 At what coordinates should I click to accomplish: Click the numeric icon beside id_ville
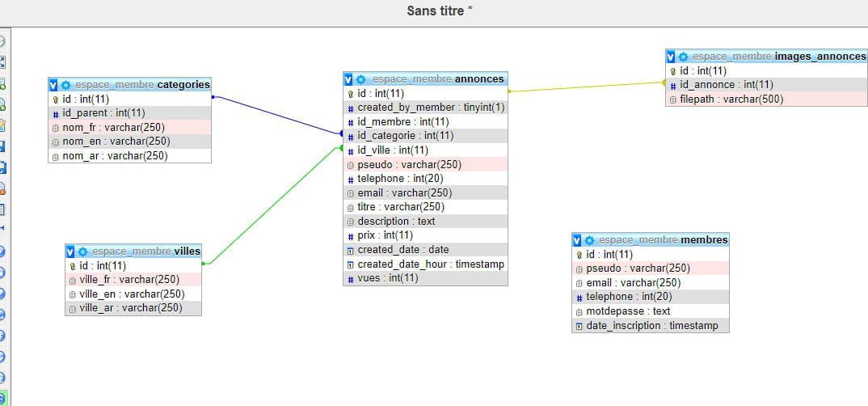pos(351,151)
